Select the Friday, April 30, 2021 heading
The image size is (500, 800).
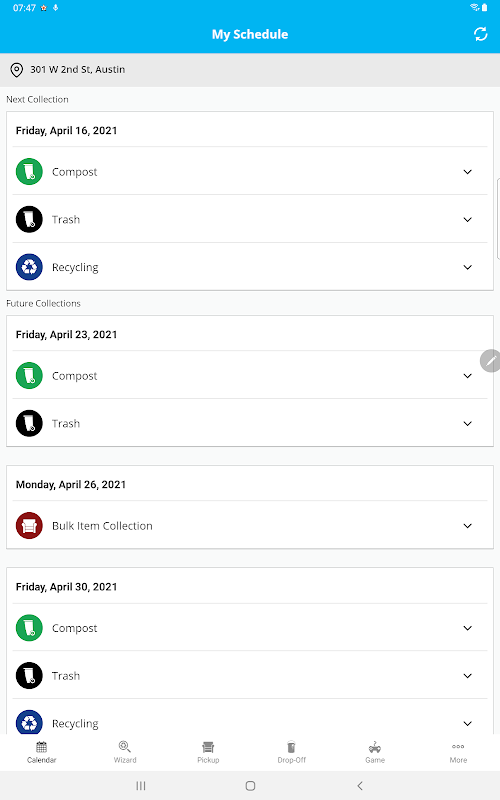click(x=66, y=587)
